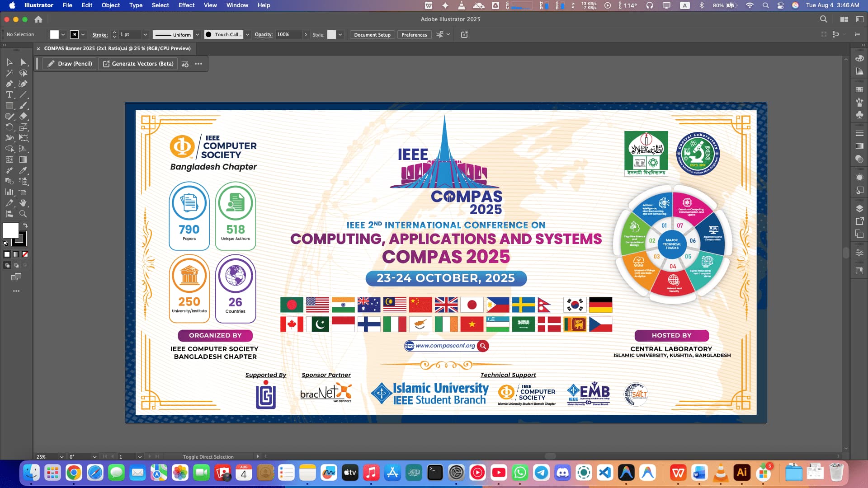
Task: Expand the Opacity slider arrow
Action: pos(306,35)
